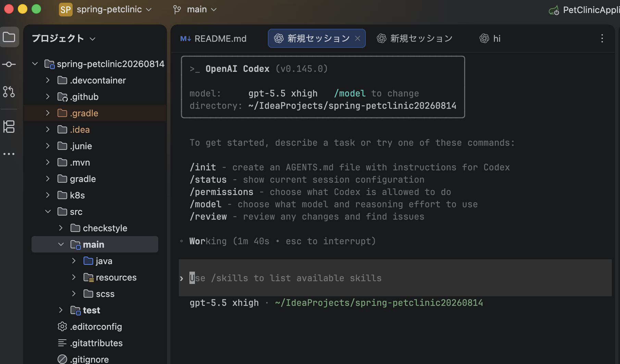Click the /permissions command text
This screenshot has width=620, height=364.
pyautogui.click(x=222, y=192)
